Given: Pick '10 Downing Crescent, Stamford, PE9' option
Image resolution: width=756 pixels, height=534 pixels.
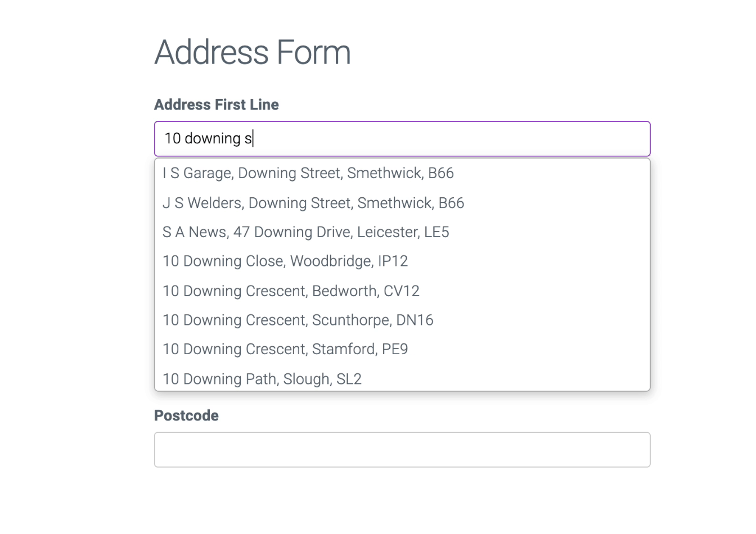Looking at the screenshot, I should pos(285,349).
